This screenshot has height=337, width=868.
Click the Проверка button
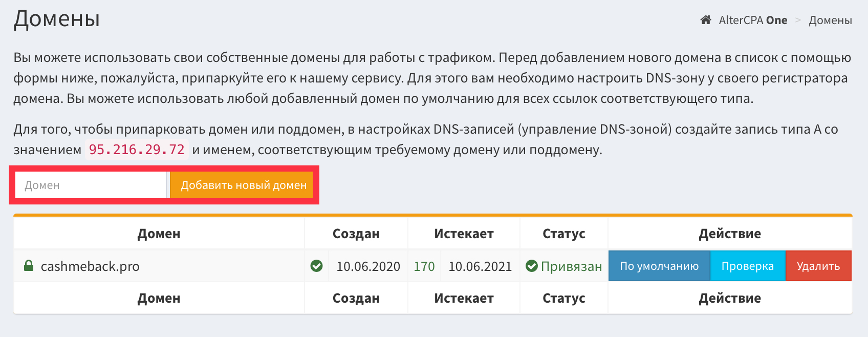pyautogui.click(x=748, y=266)
